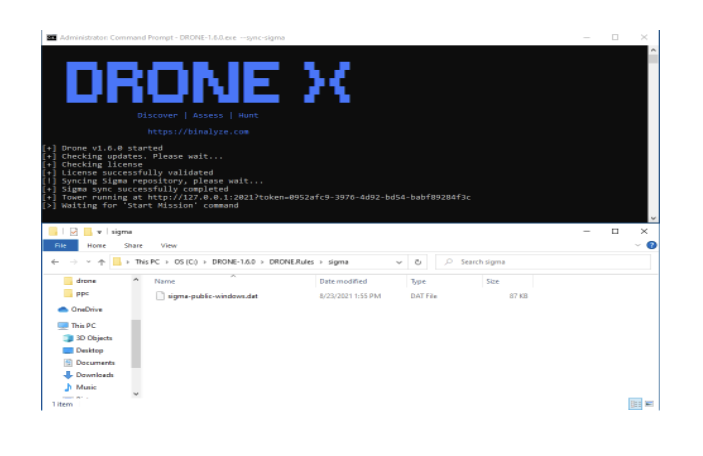Switch to large icons view toggle
This screenshot has width=703, height=456.
648,403
